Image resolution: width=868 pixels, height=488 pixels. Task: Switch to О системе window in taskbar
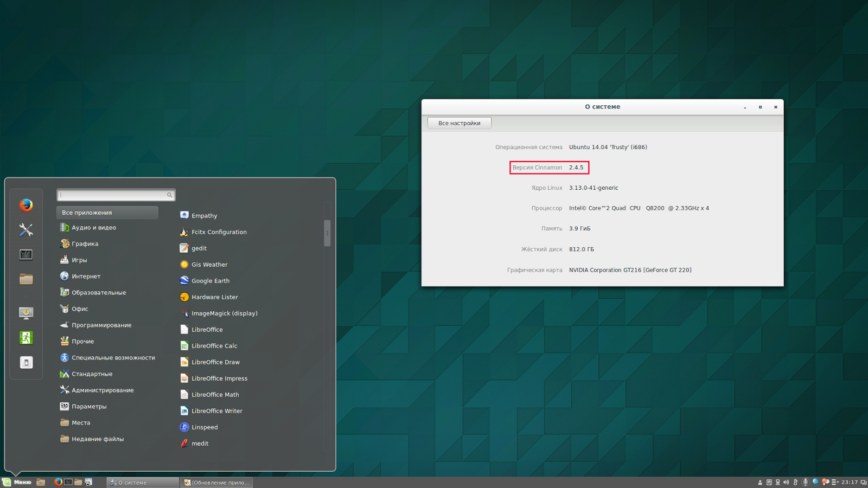143,482
